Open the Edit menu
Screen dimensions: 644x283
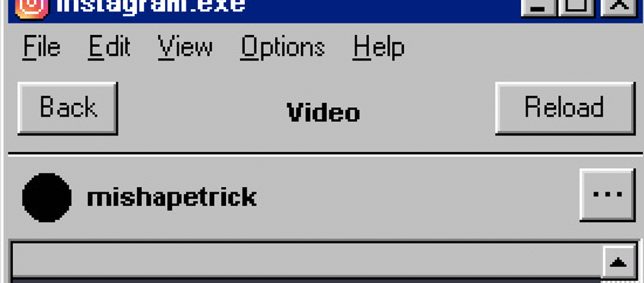pos(109,47)
